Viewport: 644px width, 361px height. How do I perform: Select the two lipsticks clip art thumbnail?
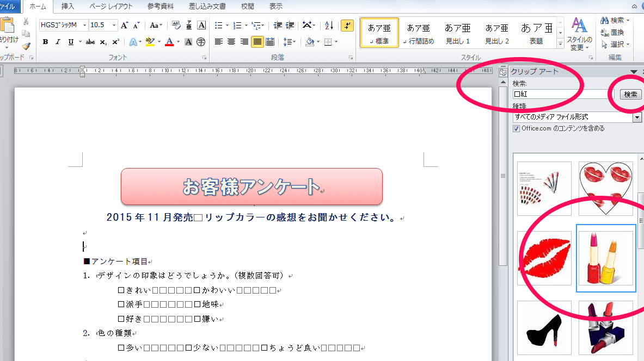(606, 258)
